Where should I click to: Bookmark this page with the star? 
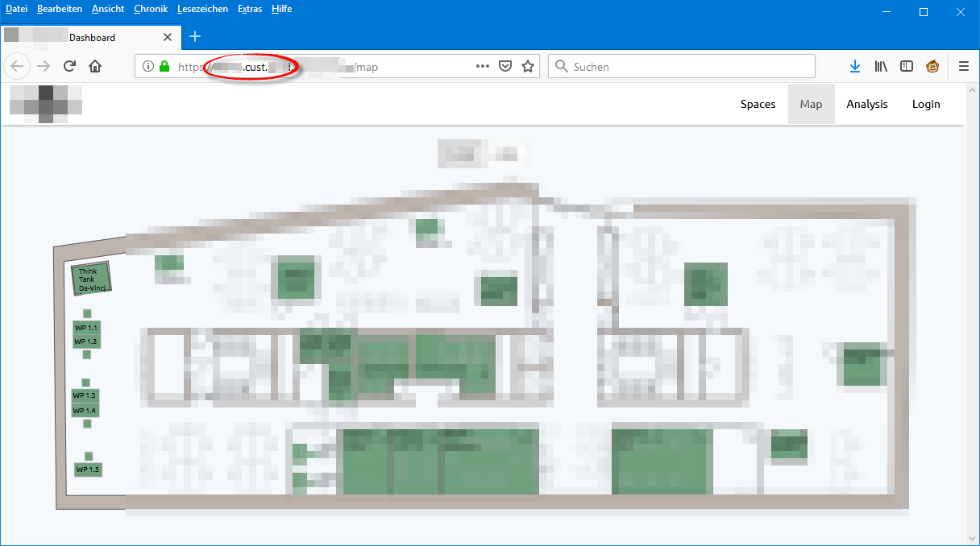tap(528, 67)
